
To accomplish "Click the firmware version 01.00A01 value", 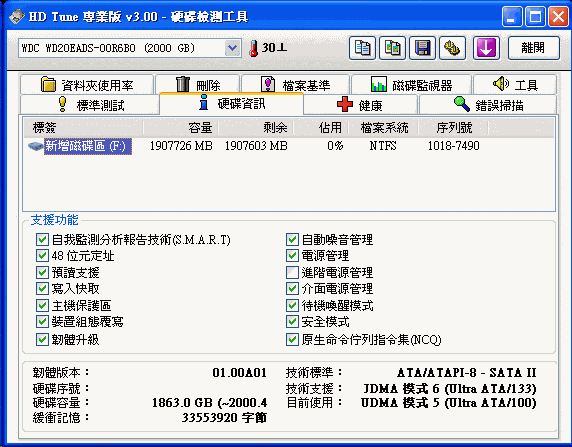I will [x=239, y=373].
